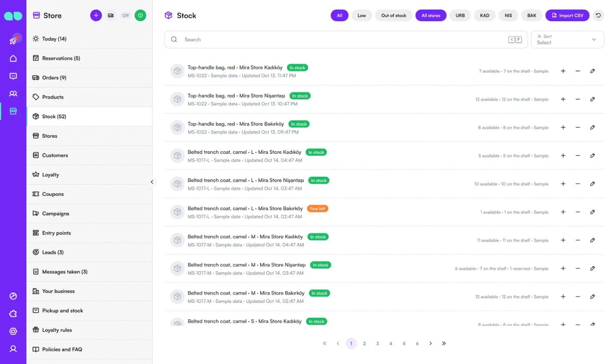Click the purple plus button beside Store
This screenshot has height=364, width=616.
coord(96,16)
